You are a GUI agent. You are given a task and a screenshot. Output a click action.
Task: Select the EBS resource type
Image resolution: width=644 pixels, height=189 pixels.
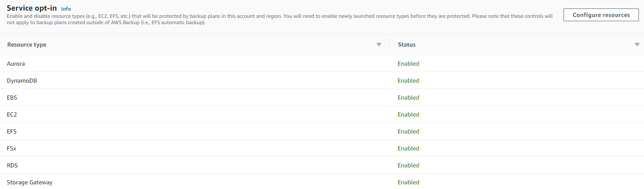click(x=12, y=97)
